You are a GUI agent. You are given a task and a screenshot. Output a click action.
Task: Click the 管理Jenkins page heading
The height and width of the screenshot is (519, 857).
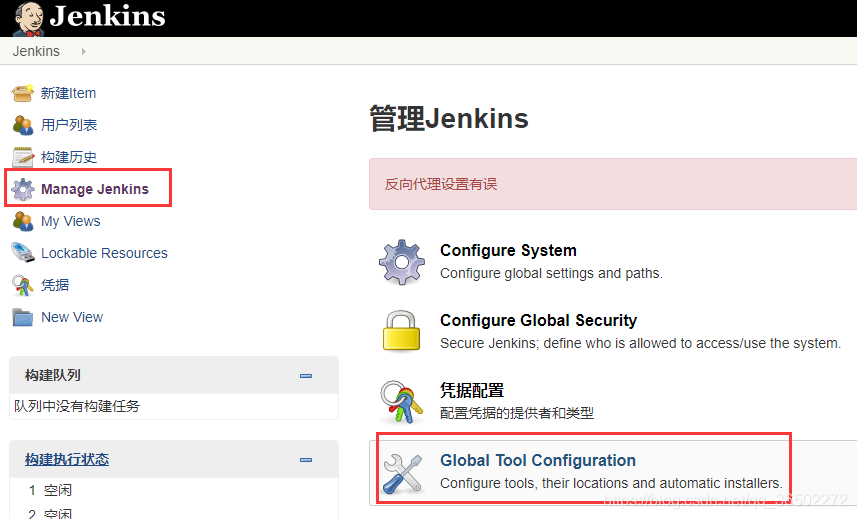point(449,119)
